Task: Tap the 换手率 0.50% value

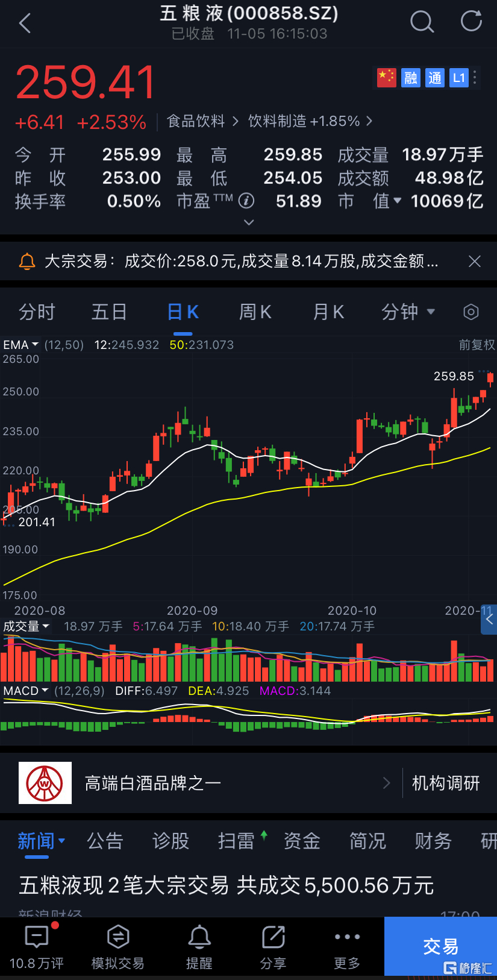Action: [134, 201]
